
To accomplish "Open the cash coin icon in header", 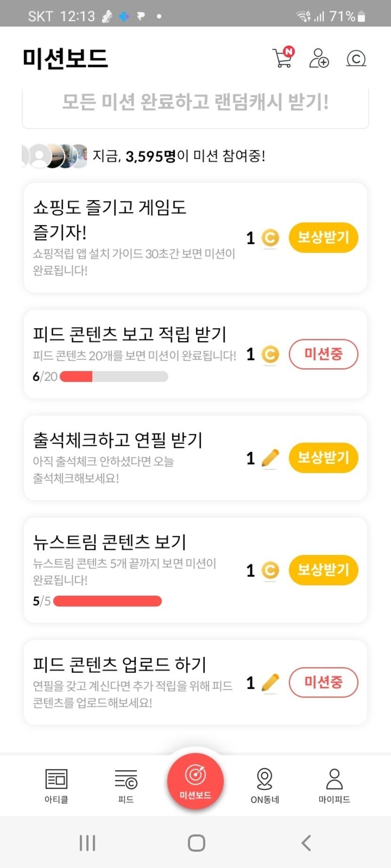I will click(x=356, y=58).
